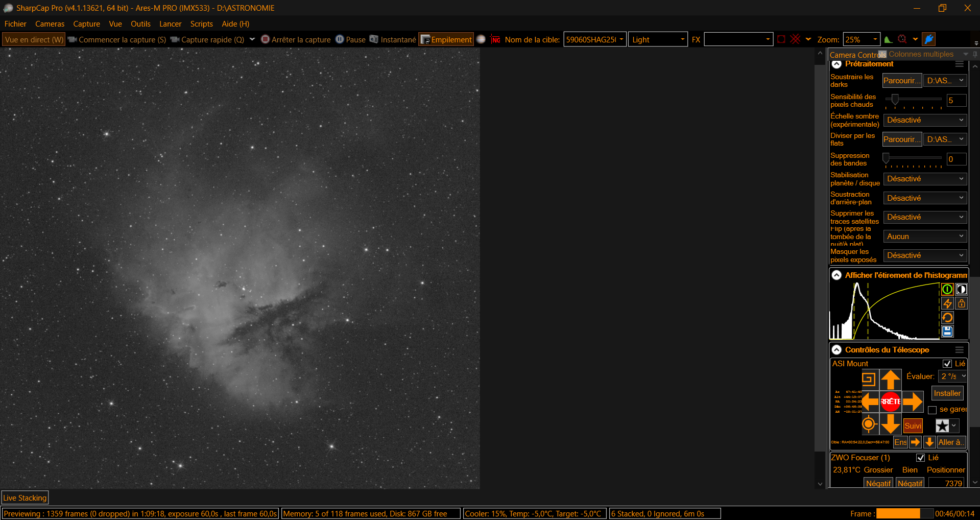The height and width of the screenshot is (520, 980).
Task: Open the Capture menu
Action: click(86, 24)
